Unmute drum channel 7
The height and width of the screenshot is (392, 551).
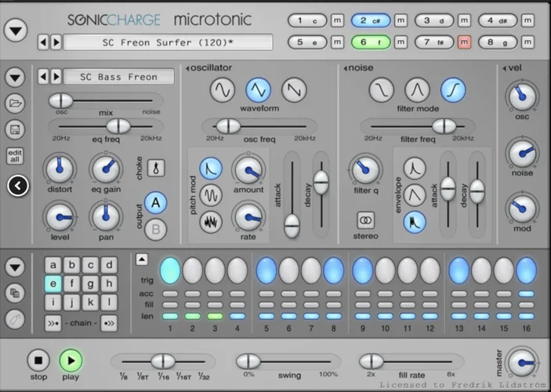[x=464, y=42]
